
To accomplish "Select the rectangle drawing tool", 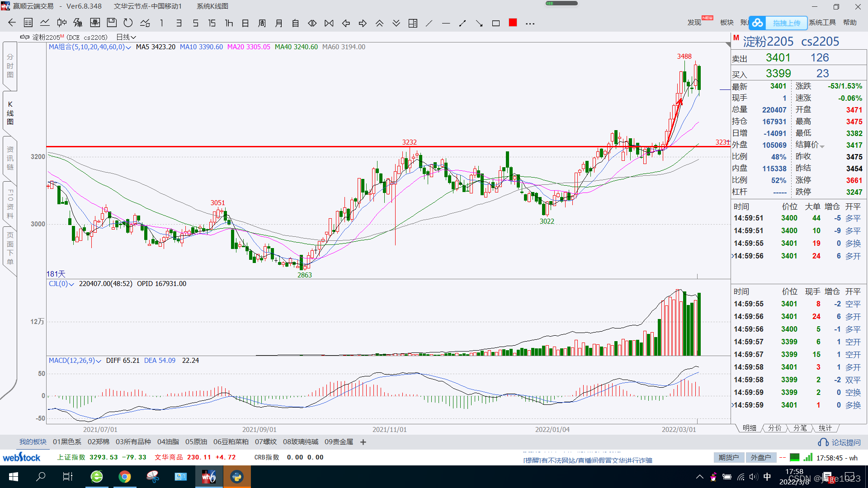I will coord(496,23).
